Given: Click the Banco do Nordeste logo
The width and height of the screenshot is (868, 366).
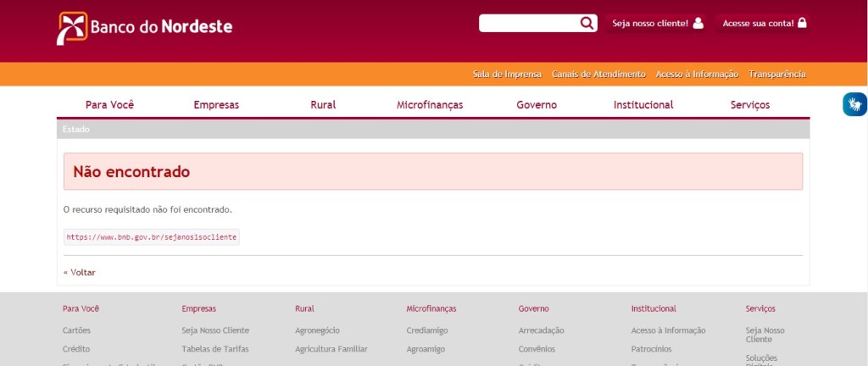Looking at the screenshot, I should click(144, 27).
